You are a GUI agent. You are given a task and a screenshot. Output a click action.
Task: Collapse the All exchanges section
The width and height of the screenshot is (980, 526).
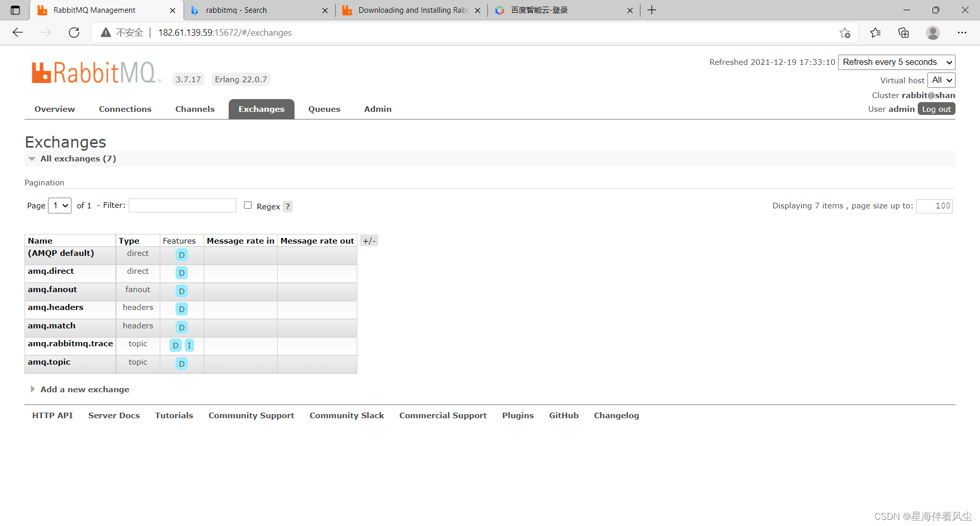pos(32,158)
